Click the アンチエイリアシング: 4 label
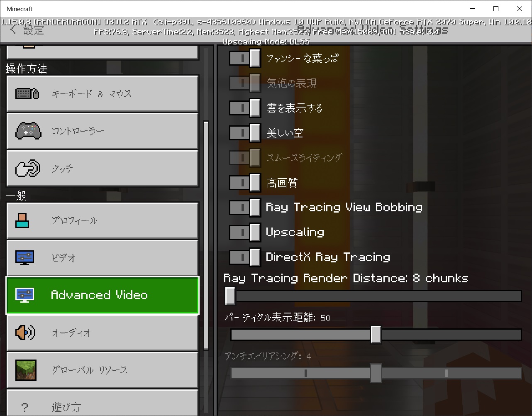 coord(268,356)
